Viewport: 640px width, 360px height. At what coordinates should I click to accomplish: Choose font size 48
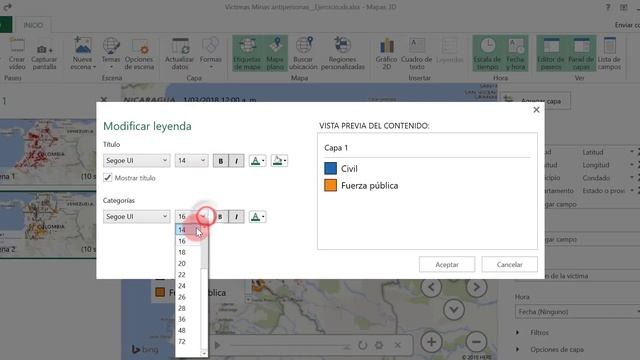188,330
